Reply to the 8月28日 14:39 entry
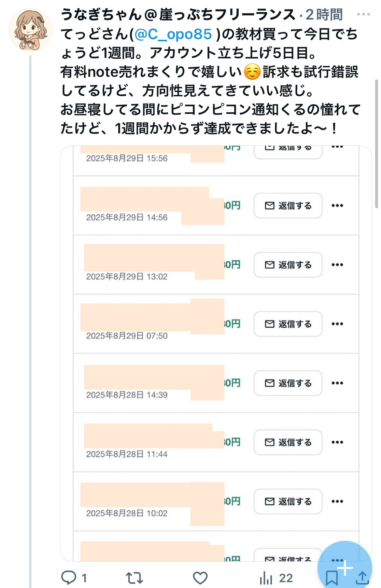The height and width of the screenshot is (588, 381). tap(288, 383)
